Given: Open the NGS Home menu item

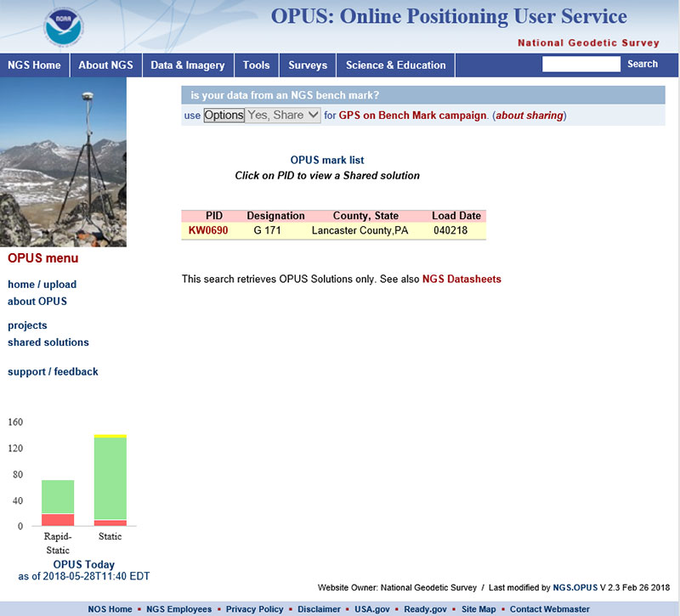Looking at the screenshot, I should (x=34, y=65).
